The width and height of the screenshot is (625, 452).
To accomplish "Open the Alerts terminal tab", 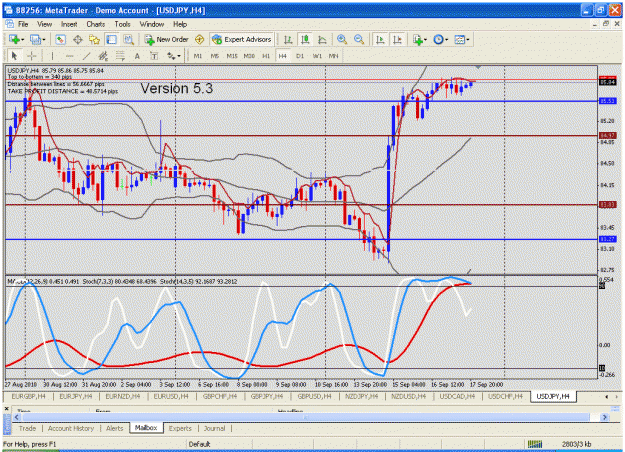I will coord(114,428).
